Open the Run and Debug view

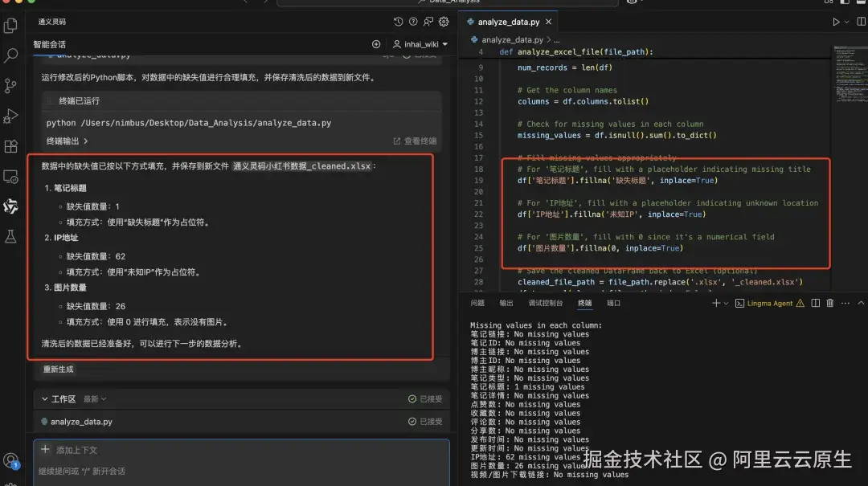[10, 116]
